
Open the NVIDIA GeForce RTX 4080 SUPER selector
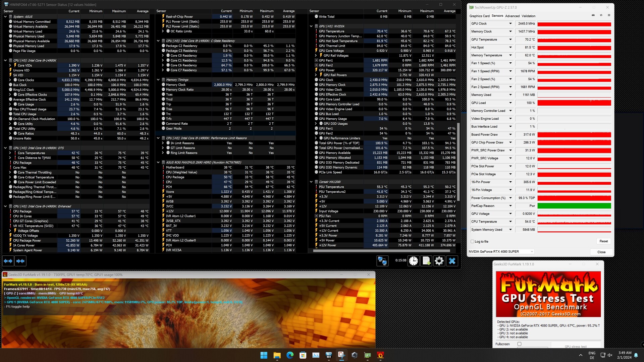[501, 251]
